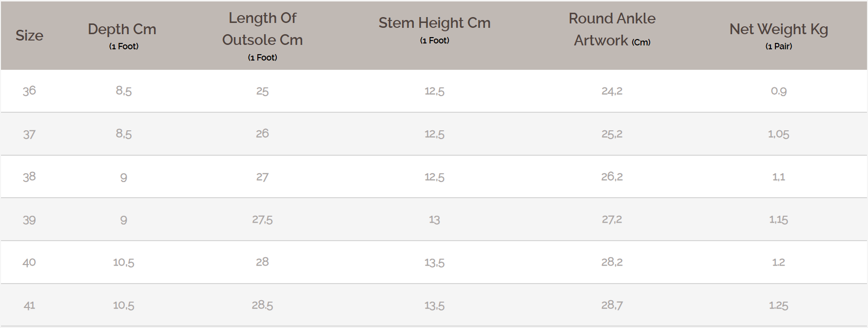The image size is (868, 328).
Task: Click net weight value 1,05
Action: [x=778, y=134]
